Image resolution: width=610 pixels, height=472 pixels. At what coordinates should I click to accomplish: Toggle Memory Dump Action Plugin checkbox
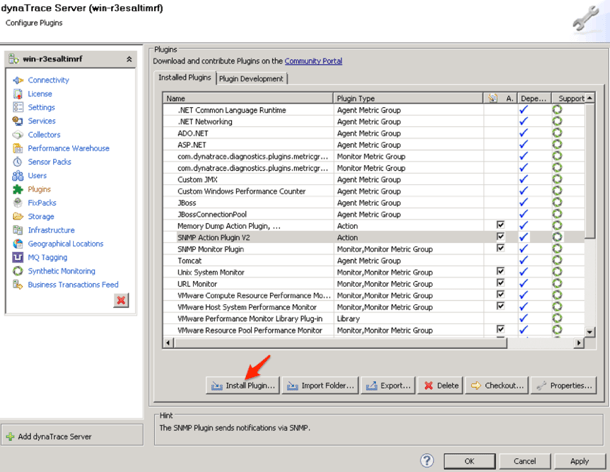click(500, 225)
